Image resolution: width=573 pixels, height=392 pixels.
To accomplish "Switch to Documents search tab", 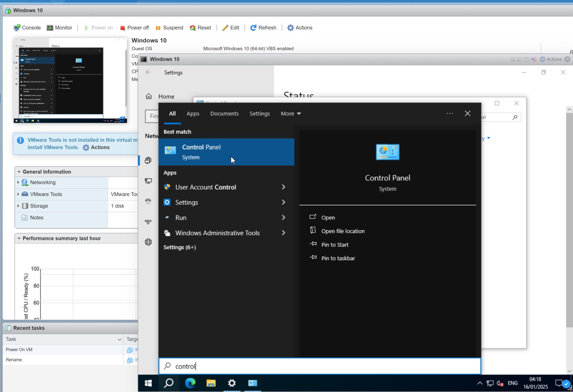I will point(225,114).
